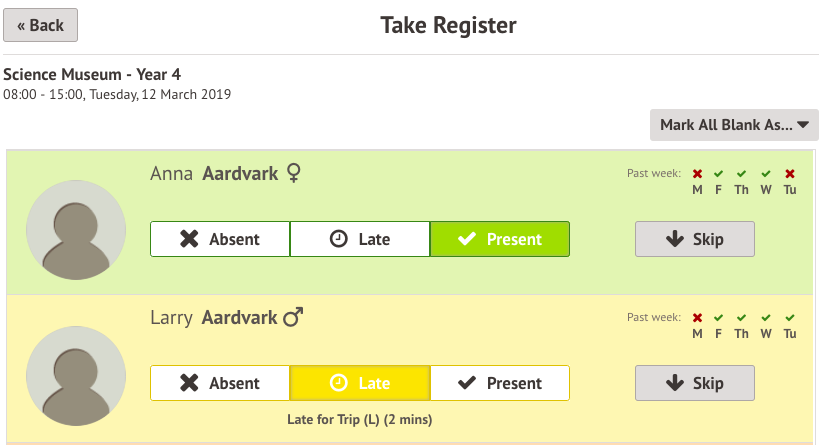Mark Anna Aardvark as Absent
The height and width of the screenshot is (445, 823).
220,239
